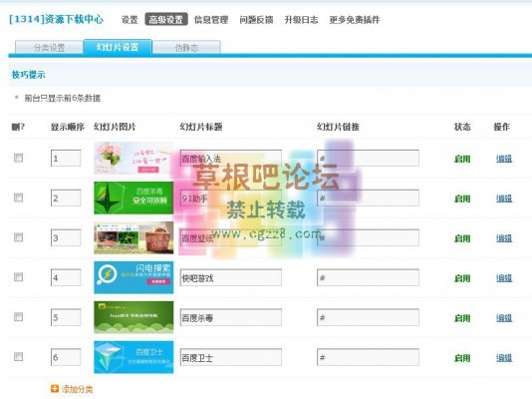This screenshot has height=399, width=532.
Task: Click the orange plus icon beside 添加分类
Action: tap(54, 388)
